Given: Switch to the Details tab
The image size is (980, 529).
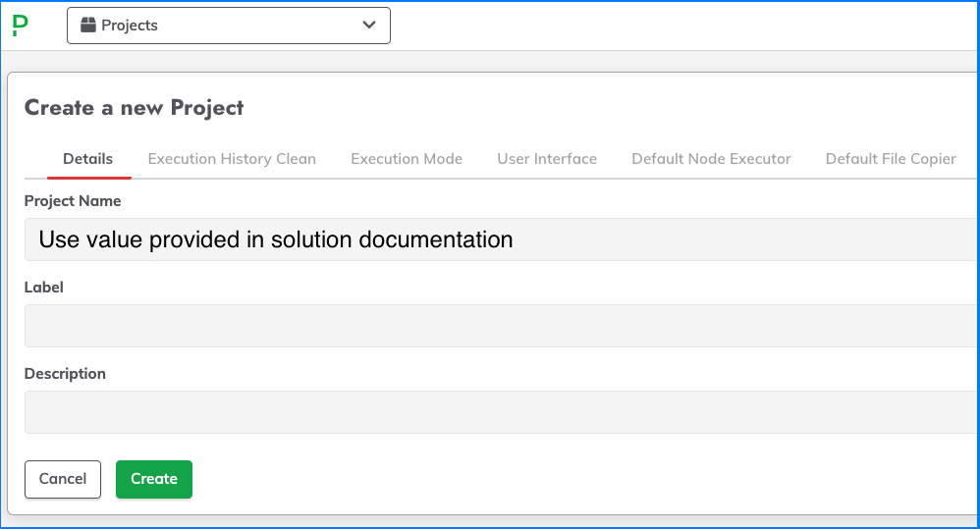Looking at the screenshot, I should tap(88, 159).
